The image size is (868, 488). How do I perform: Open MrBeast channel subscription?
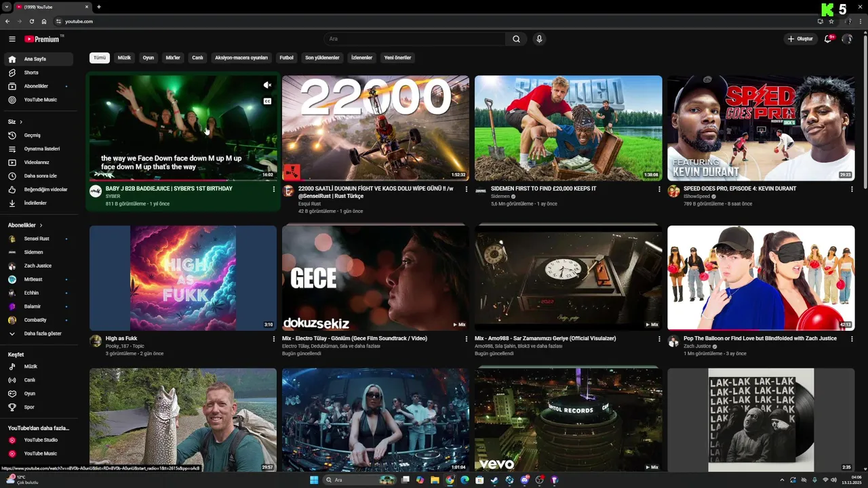37,279
